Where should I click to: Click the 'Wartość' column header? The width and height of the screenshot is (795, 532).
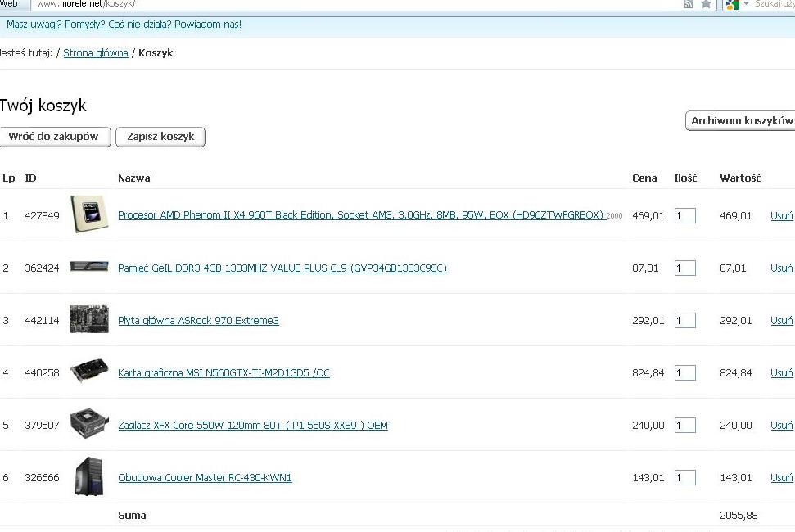[x=740, y=178]
